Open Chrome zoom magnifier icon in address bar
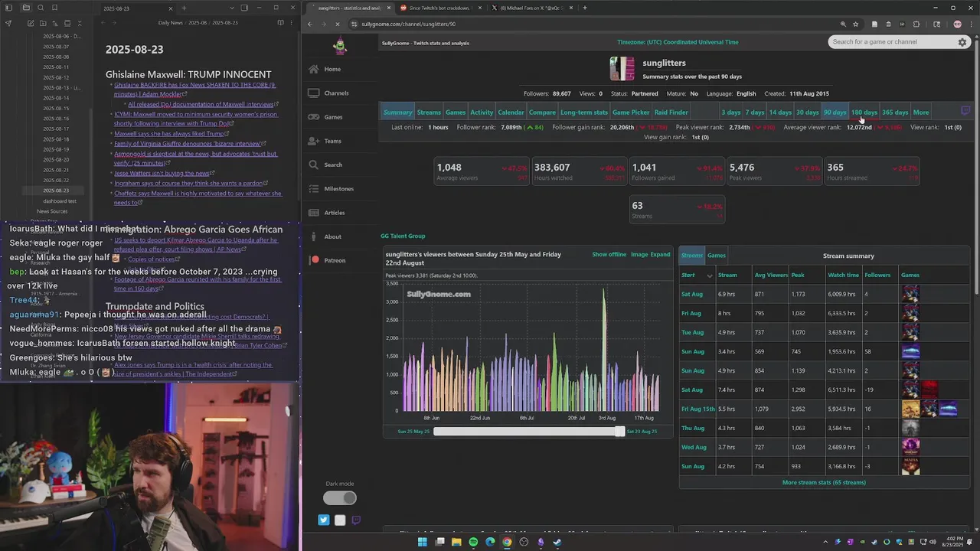The width and height of the screenshot is (980, 551). tap(843, 24)
